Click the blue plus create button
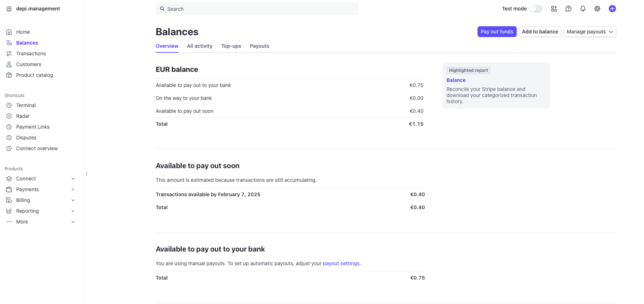This screenshot has width=644, height=304. [x=612, y=9]
